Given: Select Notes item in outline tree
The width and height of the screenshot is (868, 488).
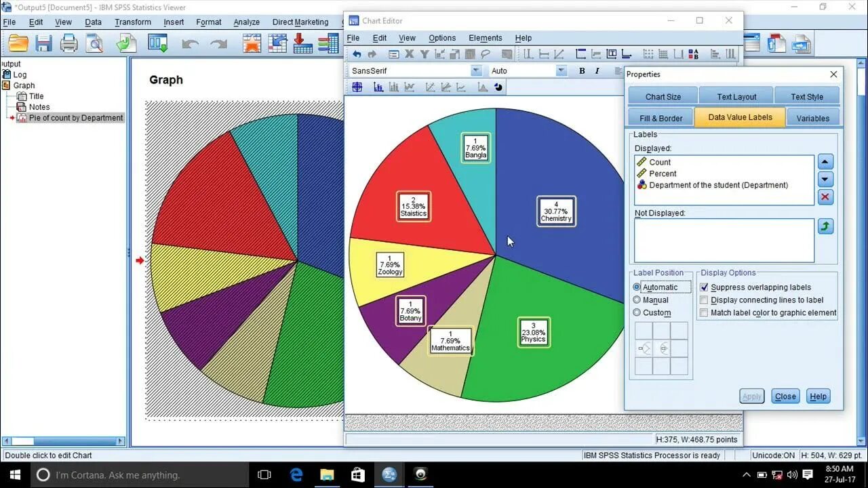Looking at the screenshot, I should pyautogui.click(x=39, y=107).
